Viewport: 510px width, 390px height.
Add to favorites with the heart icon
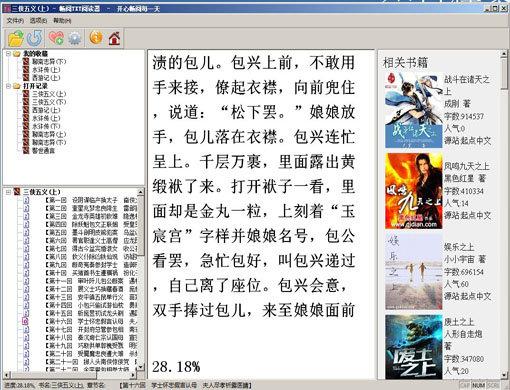coord(56,38)
